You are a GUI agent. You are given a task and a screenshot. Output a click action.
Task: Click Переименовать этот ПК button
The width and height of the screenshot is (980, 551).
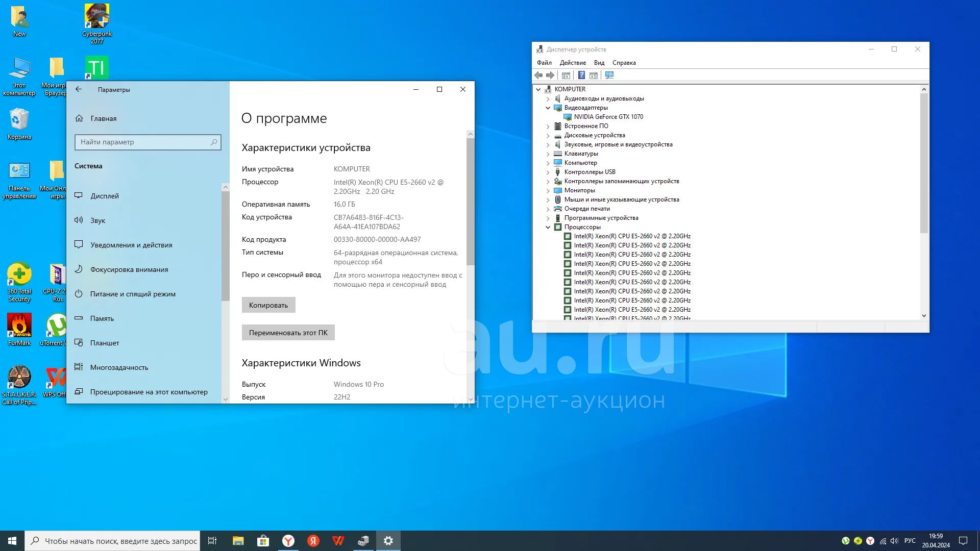[288, 333]
